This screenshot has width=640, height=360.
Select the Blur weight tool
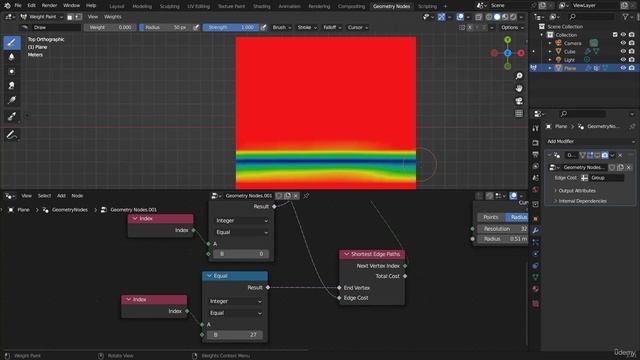coord(12,57)
